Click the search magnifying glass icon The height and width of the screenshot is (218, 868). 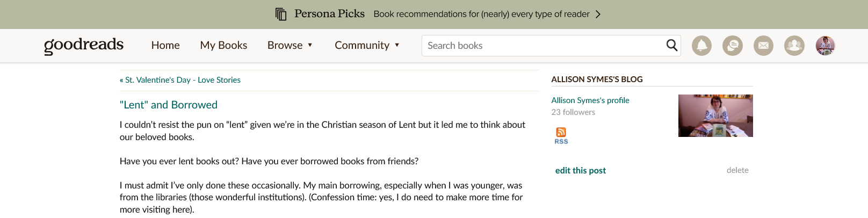tap(672, 46)
